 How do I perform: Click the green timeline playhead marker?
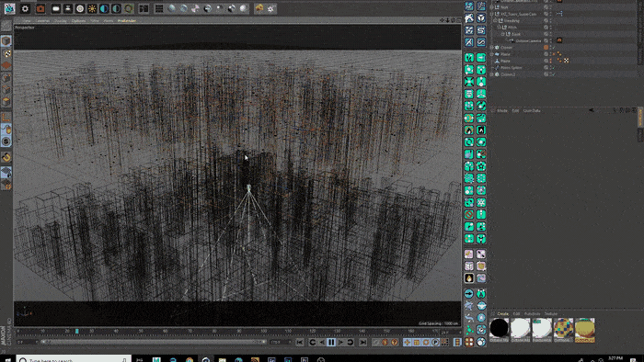(x=76, y=331)
